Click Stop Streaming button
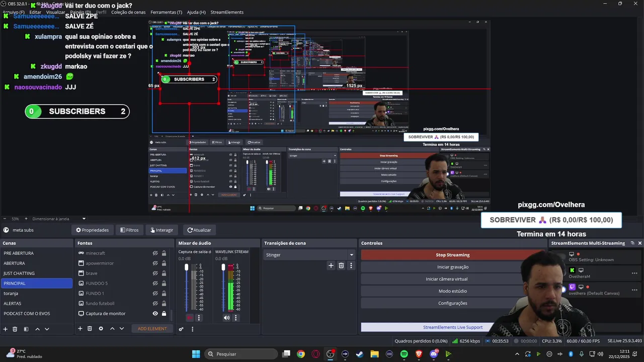The width and height of the screenshot is (644, 362). pos(452,255)
